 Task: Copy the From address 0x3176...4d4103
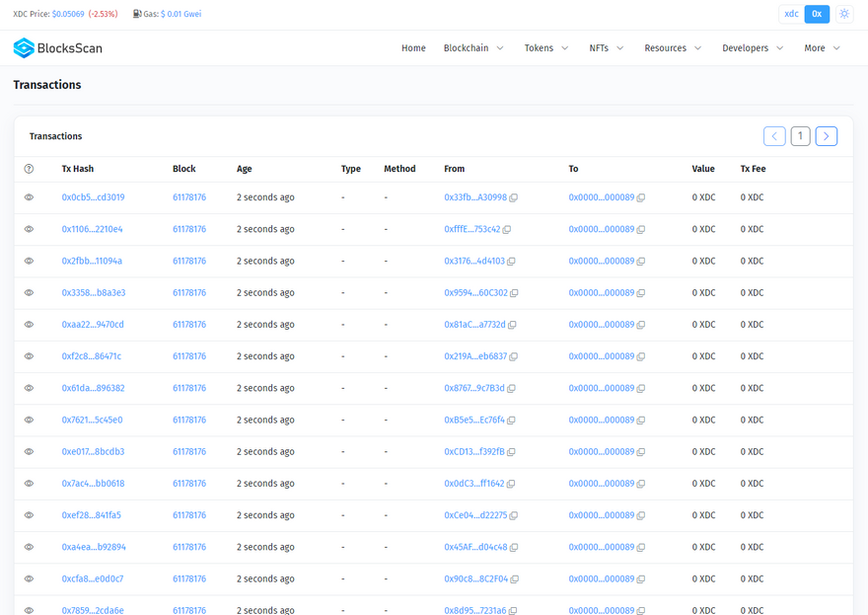click(x=511, y=262)
